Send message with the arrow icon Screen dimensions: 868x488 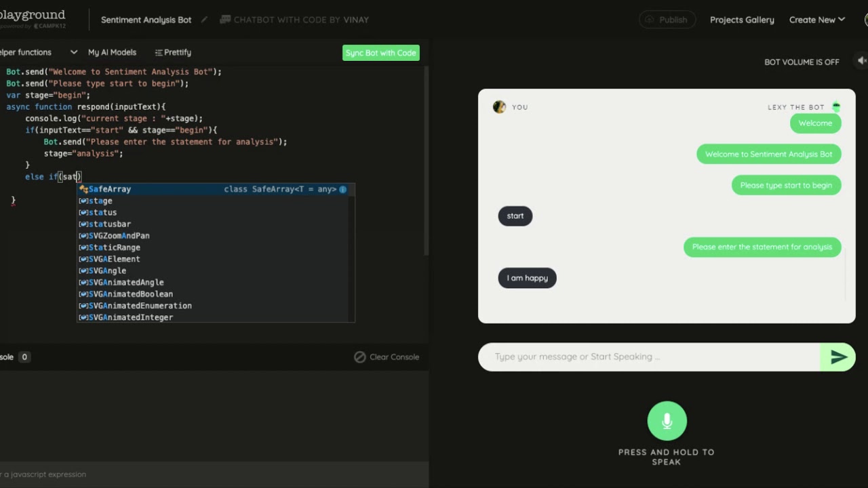click(838, 357)
